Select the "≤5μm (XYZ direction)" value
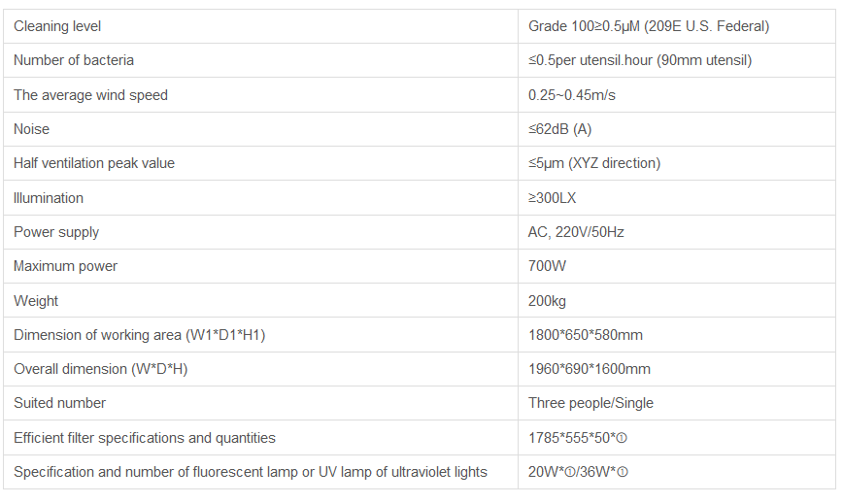 (x=594, y=163)
